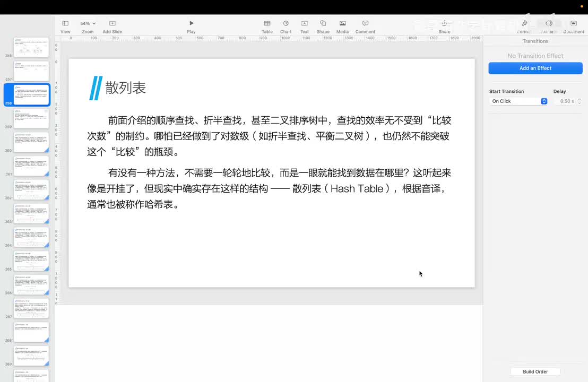This screenshot has height=382, width=588.
Task: Select slide 258 thumbnail
Action: click(31, 94)
